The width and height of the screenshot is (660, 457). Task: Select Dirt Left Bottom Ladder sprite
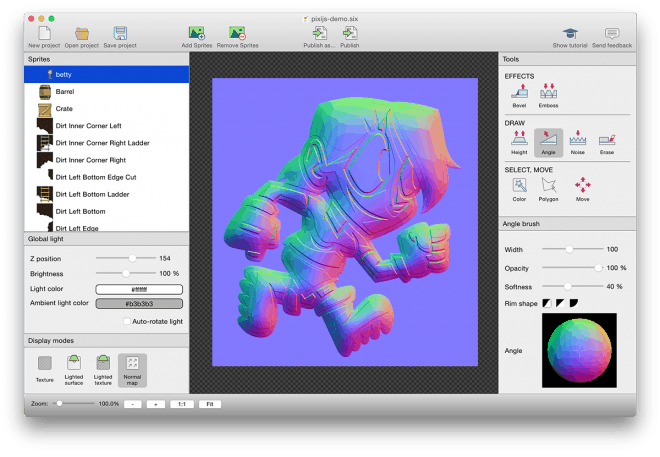click(x=106, y=194)
